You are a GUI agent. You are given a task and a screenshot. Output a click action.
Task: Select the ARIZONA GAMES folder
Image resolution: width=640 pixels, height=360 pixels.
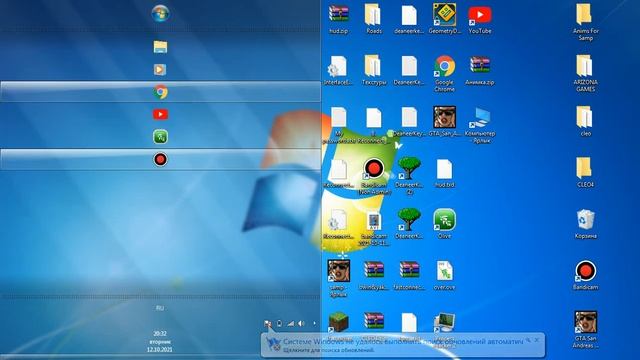click(x=585, y=73)
